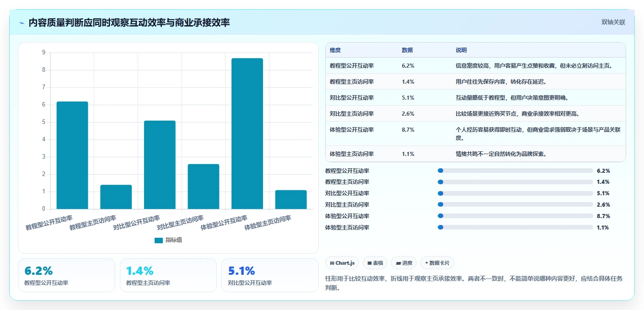The width and height of the screenshot is (644, 310).
Task: Click the 体验型公开互动率 x-axis label
Action: point(224,223)
